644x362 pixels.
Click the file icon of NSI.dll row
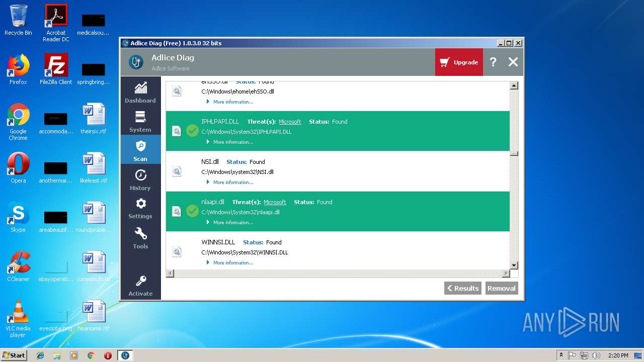coord(177,171)
